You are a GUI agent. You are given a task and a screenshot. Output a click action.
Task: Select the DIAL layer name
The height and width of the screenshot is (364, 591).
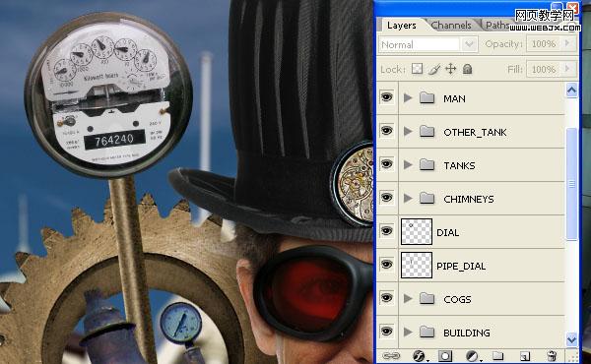click(448, 232)
